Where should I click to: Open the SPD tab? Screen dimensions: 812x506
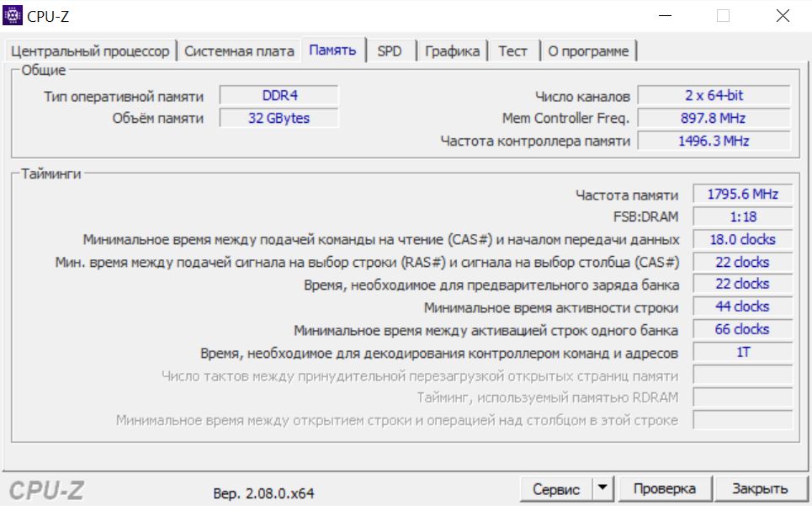point(390,51)
